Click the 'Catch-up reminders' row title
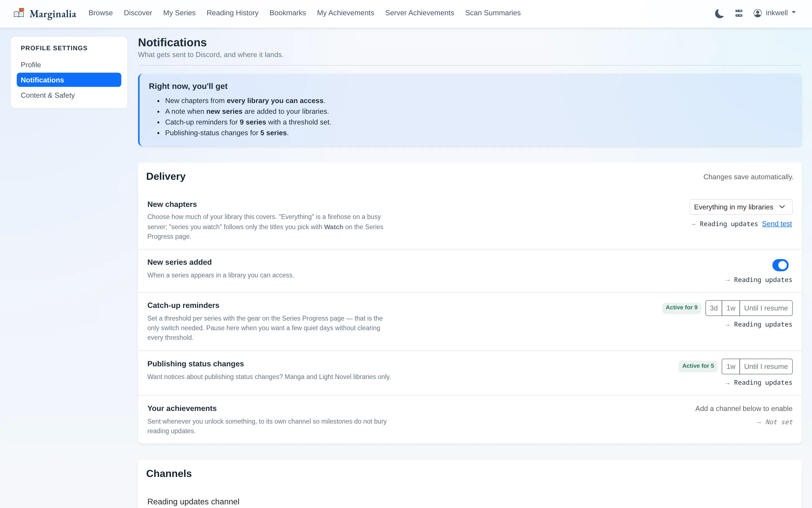 coord(183,305)
